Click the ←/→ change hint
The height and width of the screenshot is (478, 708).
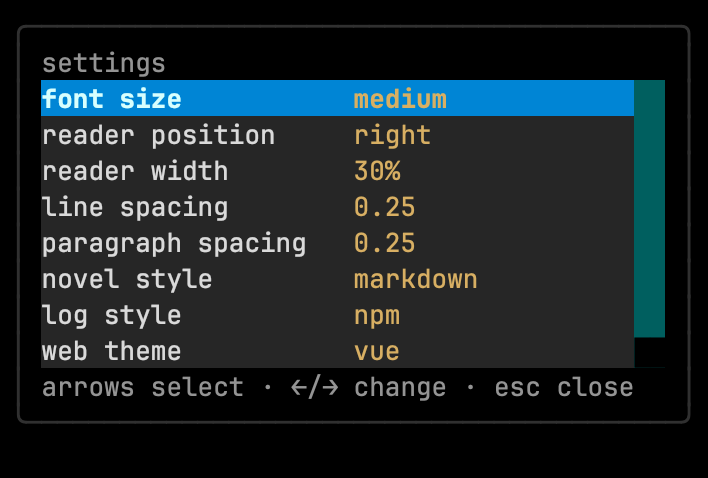pyautogui.click(x=368, y=388)
